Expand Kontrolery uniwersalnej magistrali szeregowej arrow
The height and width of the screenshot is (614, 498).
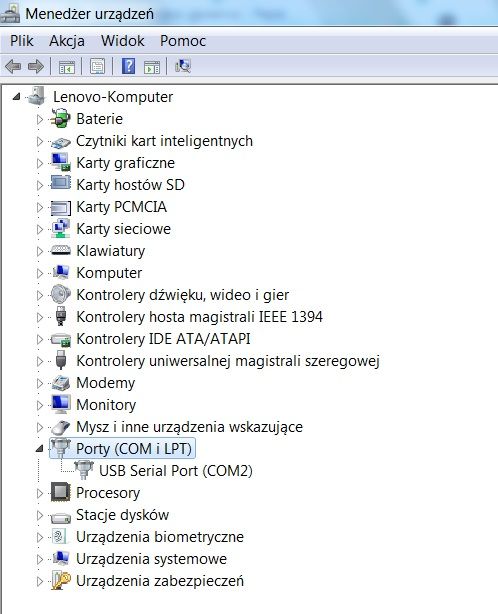(40, 361)
